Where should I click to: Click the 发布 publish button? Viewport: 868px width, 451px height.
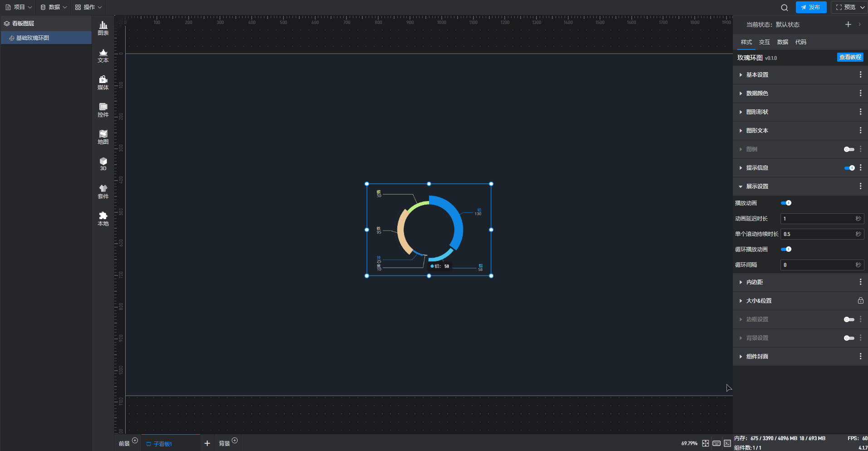coord(810,7)
